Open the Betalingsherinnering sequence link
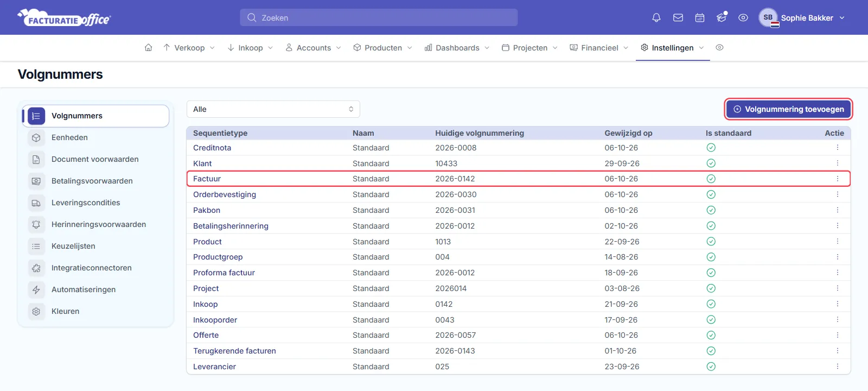This screenshot has height=391, width=868. (x=231, y=226)
